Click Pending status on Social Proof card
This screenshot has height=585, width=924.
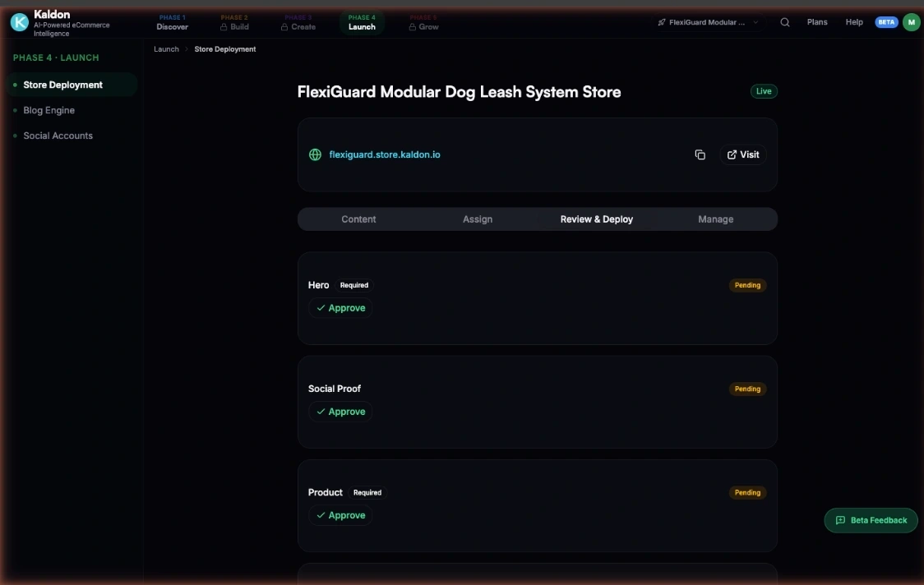(x=747, y=389)
